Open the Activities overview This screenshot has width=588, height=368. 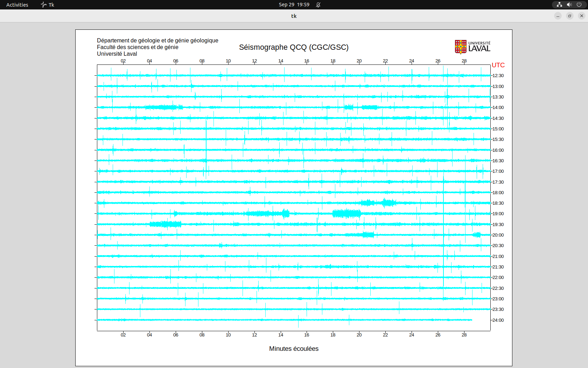click(x=17, y=5)
